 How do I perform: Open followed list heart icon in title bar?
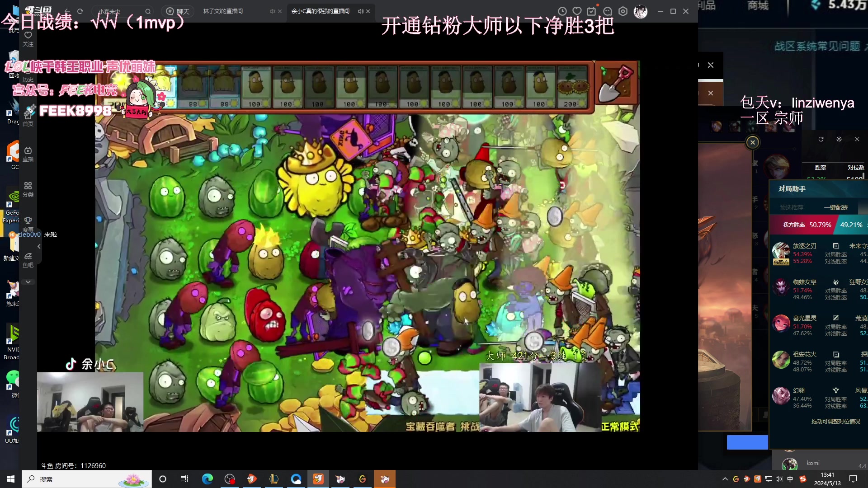point(577,11)
